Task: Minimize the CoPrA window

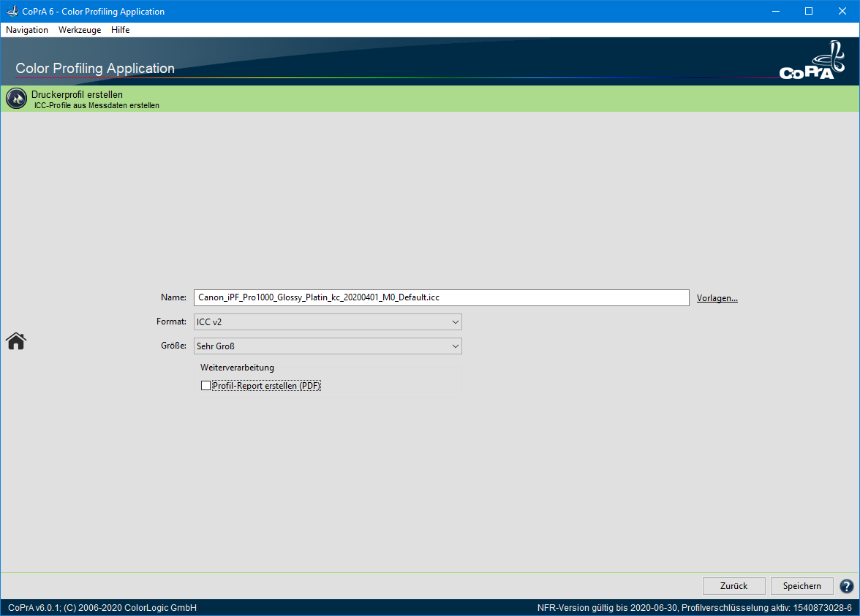Action: tap(775, 11)
